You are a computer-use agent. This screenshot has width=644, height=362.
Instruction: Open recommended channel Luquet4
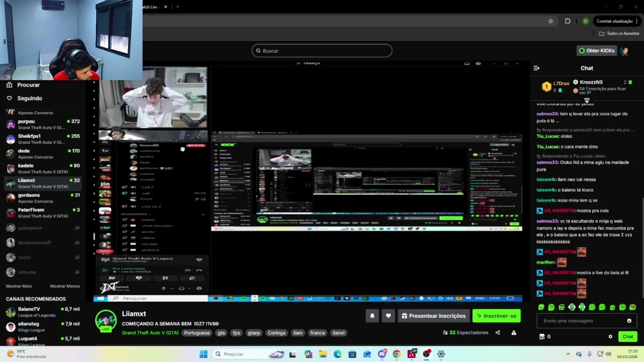pyautogui.click(x=43, y=341)
